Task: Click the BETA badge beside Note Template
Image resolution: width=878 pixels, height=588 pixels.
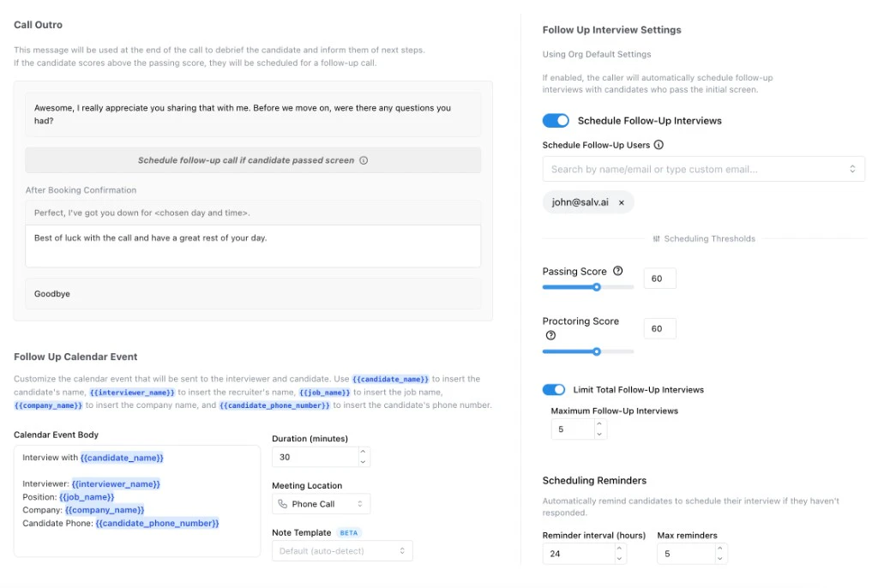Action: coord(348,532)
